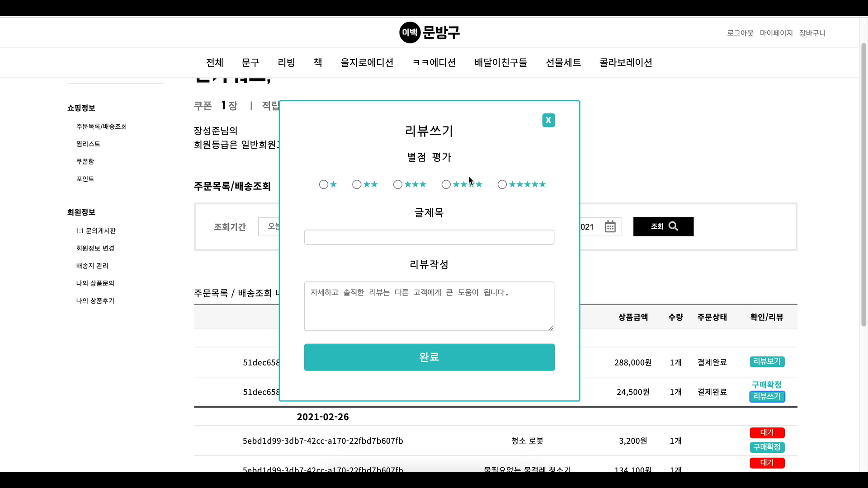Viewport: 868px width, 488px height.
Task: Close the review dialog with X icon
Action: (548, 120)
